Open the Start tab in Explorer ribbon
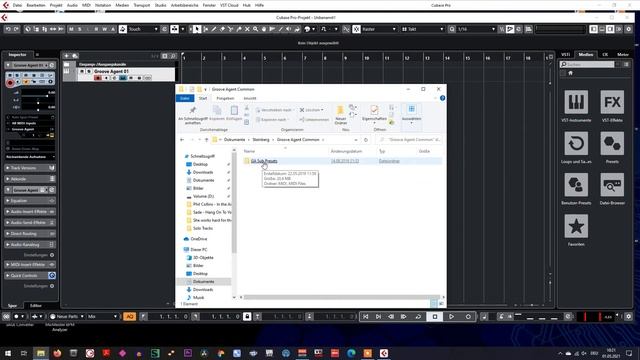Viewport: 640px width, 360px height. (203, 98)
